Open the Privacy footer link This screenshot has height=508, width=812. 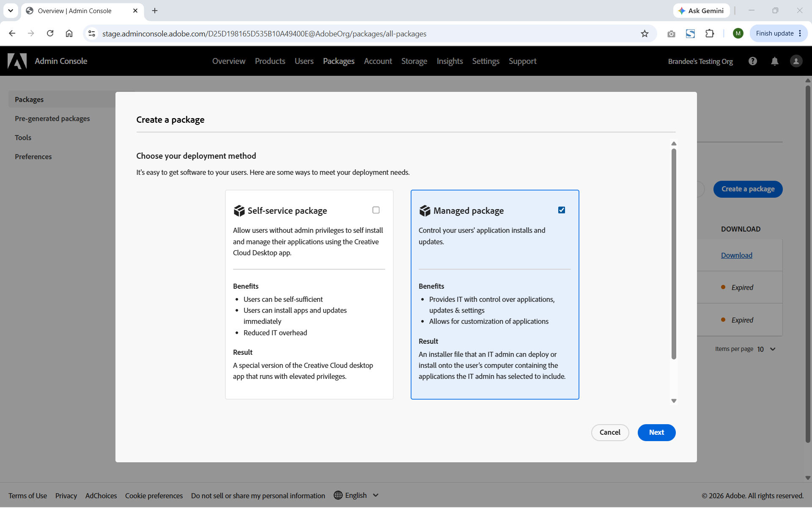tap(66, 496)
